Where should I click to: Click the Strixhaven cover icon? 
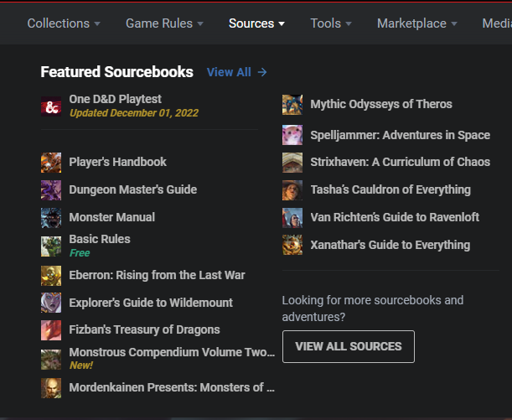[292, 163]
